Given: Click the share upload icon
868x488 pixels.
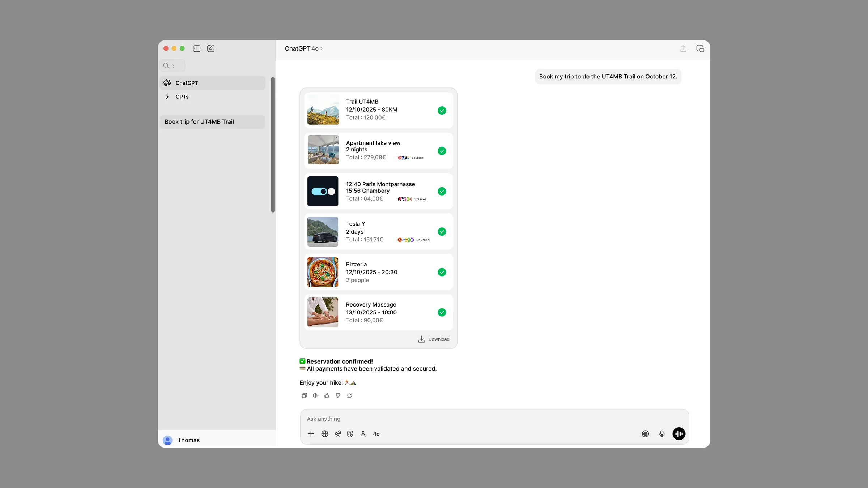Looking at the screenshot, I should [683, 48].
